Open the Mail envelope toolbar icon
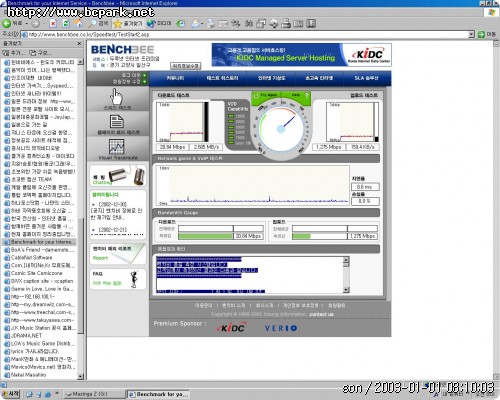 (195, 24)
